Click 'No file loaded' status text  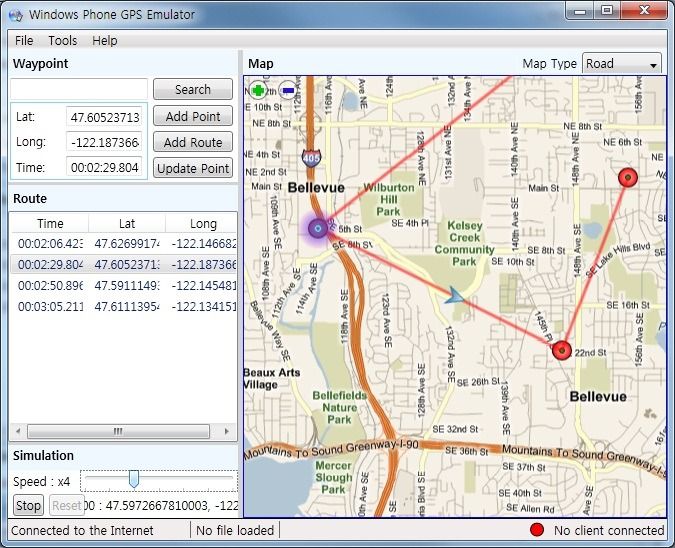pyautogui.click(x=235, y=530)
